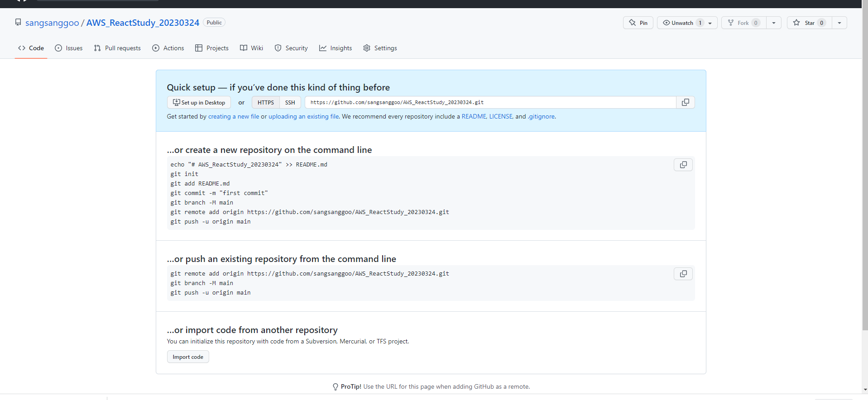Screen dimensions: 868x400
Task: Go to the Issues tab
Action: [69, 48]
